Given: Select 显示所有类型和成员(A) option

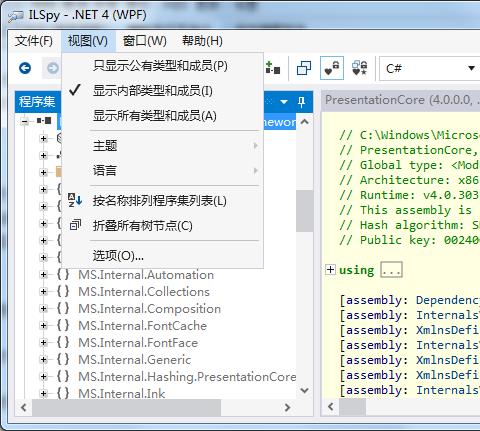Looking at the screenshot, I should 163,116.
